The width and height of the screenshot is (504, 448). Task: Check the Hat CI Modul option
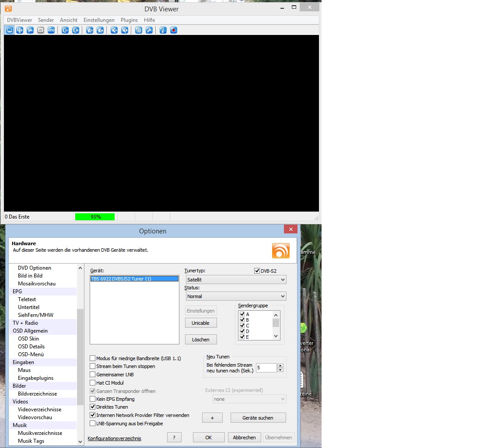click(93, 383)
